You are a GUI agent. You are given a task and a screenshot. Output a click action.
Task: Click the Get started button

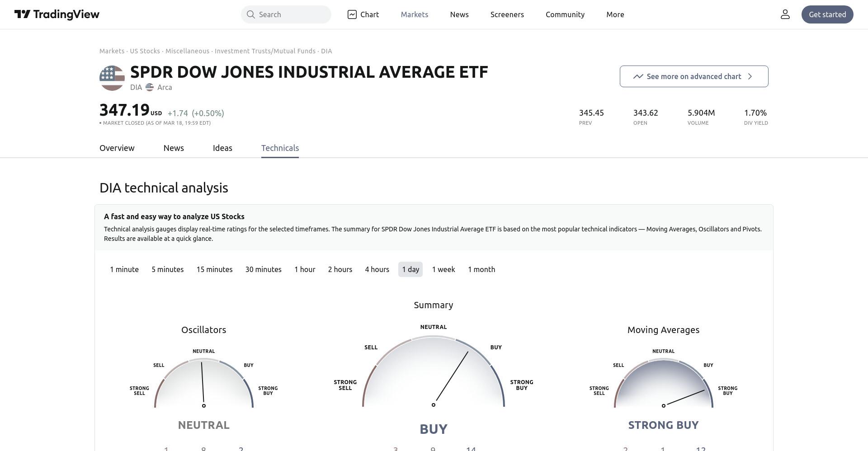[827, 14]
